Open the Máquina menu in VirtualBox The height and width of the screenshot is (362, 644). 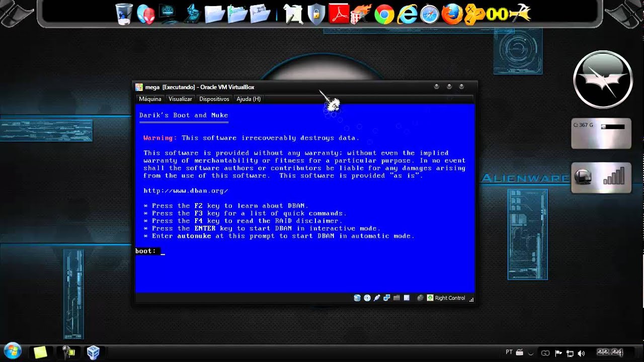[x=150, y=99]
